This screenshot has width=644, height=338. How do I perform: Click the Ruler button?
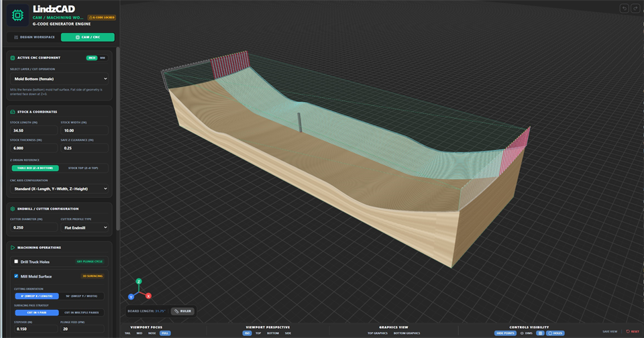(x=182, y=311)
